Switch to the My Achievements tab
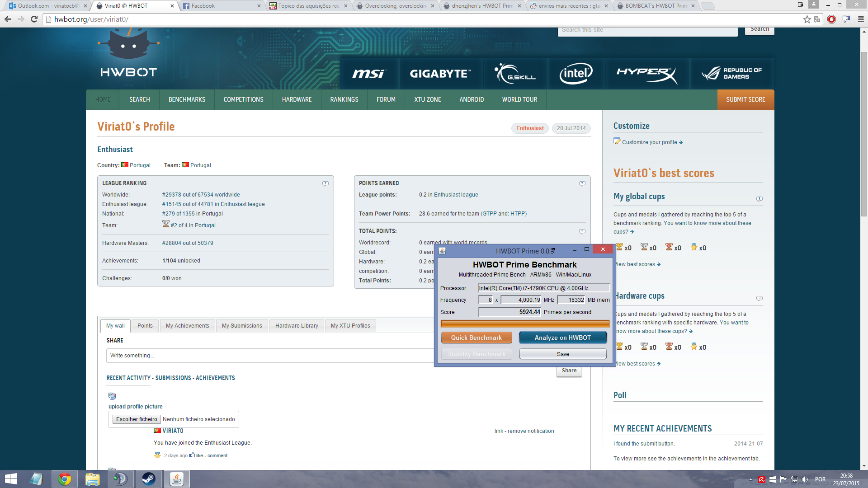The image size is (868, 488). click(x=188, y=326)
